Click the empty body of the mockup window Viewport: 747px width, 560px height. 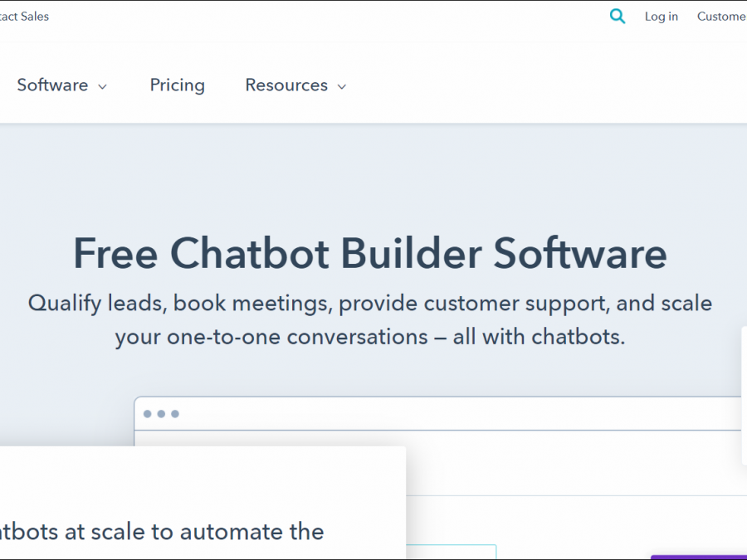tap(573, 465)
